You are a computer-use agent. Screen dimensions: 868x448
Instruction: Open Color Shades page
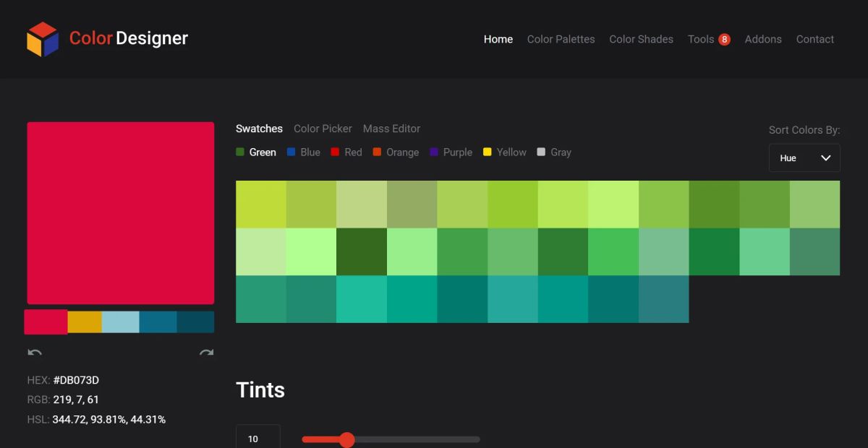pyautogui.click(x=642, y=39)
